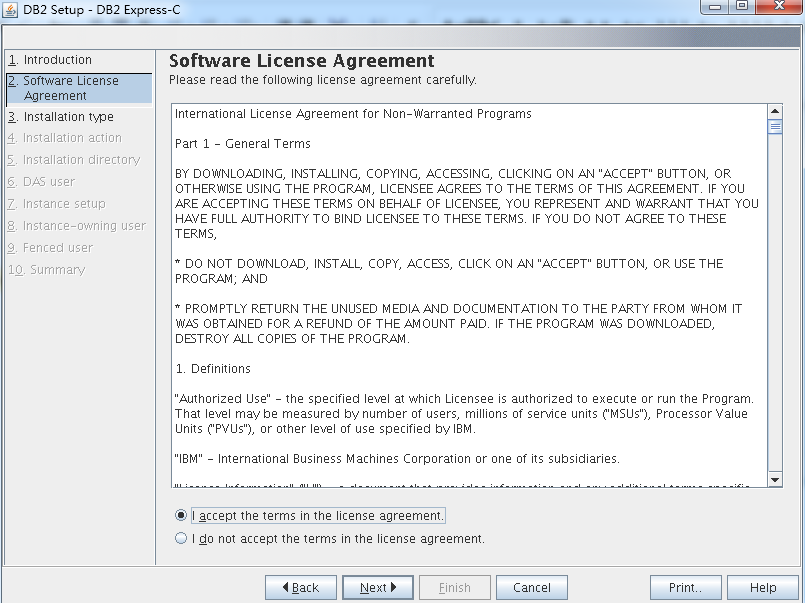Click the Next button
The width and height of the screenshot is (805, 603).
[378, 588]
